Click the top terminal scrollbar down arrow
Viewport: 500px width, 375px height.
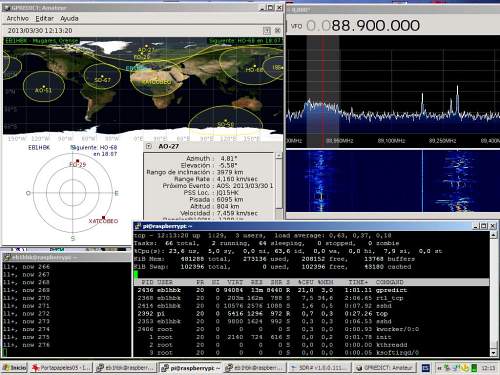point(494,353)
